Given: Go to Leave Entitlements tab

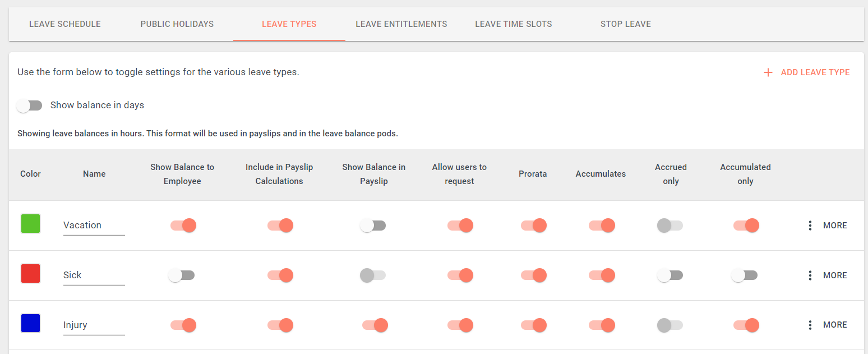Looking at the screenshot, I should 401,24.
